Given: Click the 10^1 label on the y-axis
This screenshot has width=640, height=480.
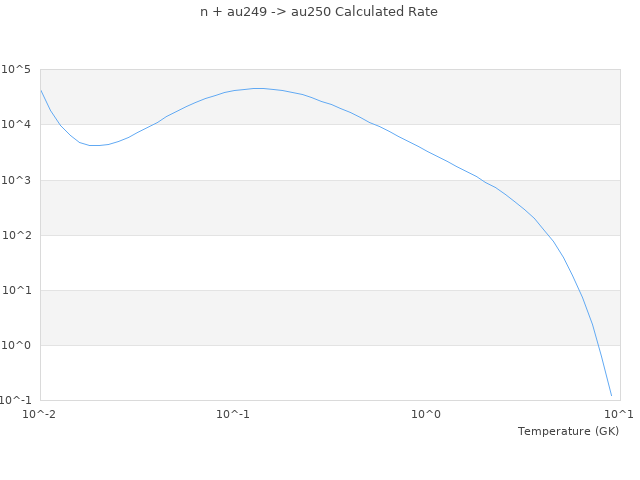Looking at the screenshot, I should pyautogui.click(x=17, y=290).
